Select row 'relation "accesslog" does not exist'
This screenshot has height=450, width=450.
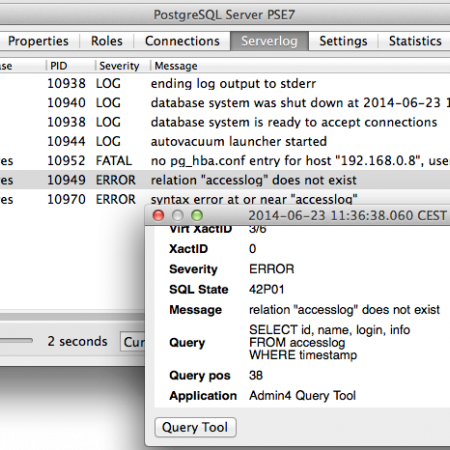click(x=225, y=180)
